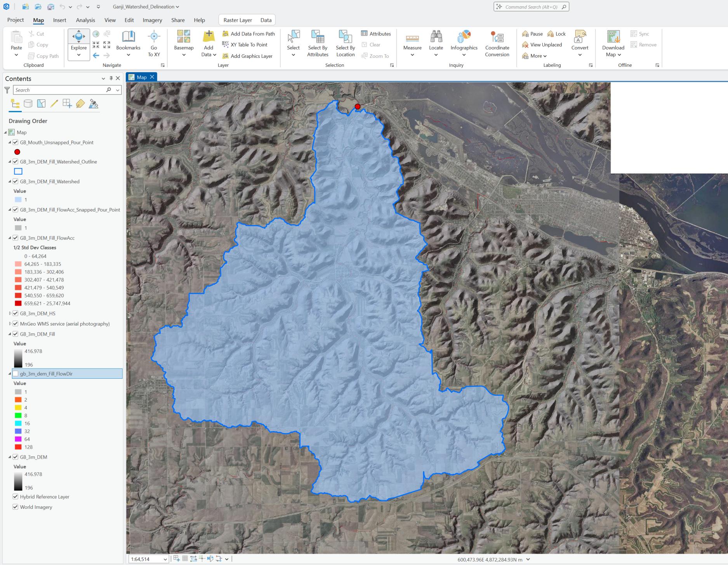Switch to the Analysis ribbon tab
728x565 pixels.
[85, 20]
